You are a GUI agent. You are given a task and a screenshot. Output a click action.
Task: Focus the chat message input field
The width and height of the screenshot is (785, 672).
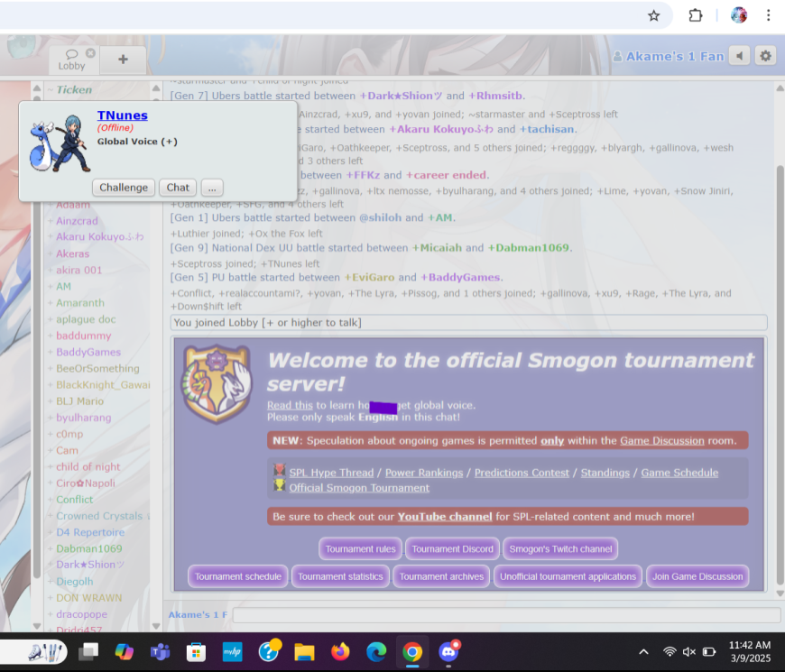point(505,615)
